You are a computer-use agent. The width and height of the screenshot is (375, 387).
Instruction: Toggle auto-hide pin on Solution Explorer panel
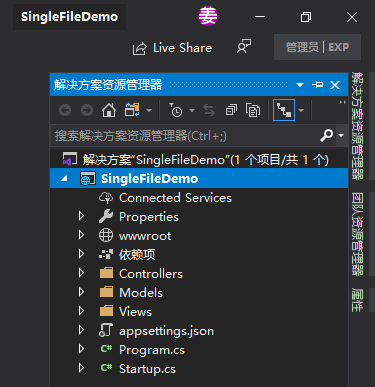click(318, 85)
